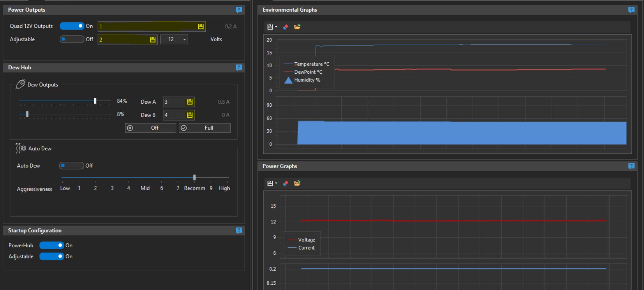Open folder icon in Power Graphs toolbar
The image size is (644, 290).
297,183
